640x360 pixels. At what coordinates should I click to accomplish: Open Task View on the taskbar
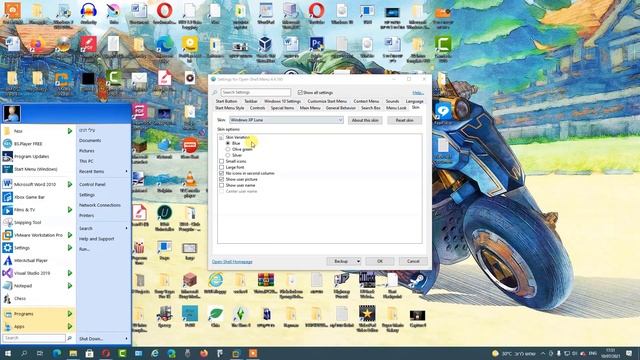click(40, 353)
